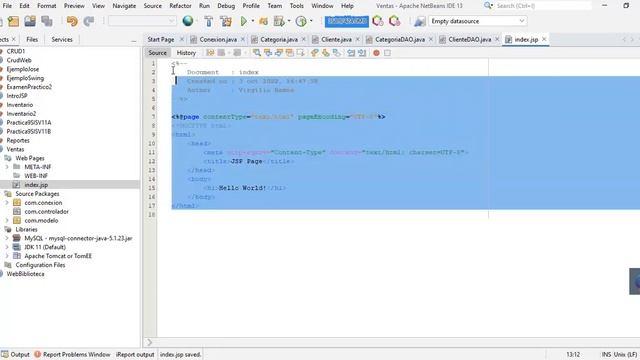Open Report Problems Window
Image resolution: width=640 pixels, height=360 pixels.
pyautogui.click(x=72, y=354)
